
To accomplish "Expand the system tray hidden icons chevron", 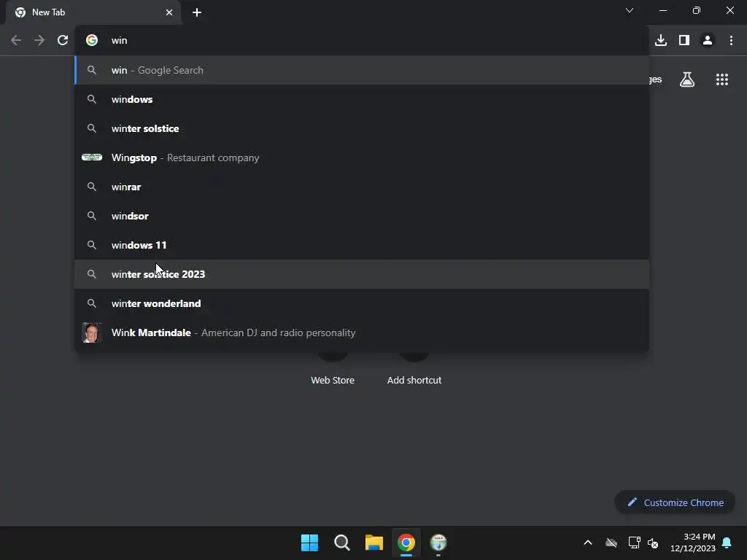I will coord(588,542).
